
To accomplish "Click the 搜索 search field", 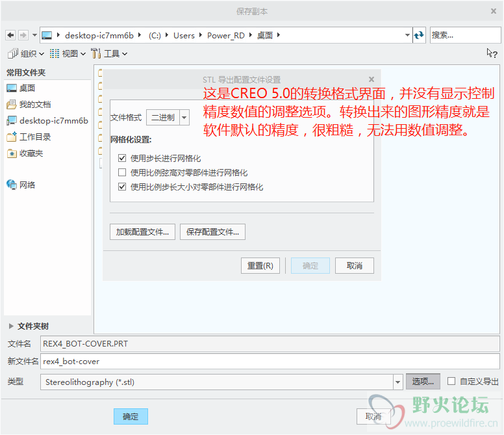I will click(x=465, y=35).
